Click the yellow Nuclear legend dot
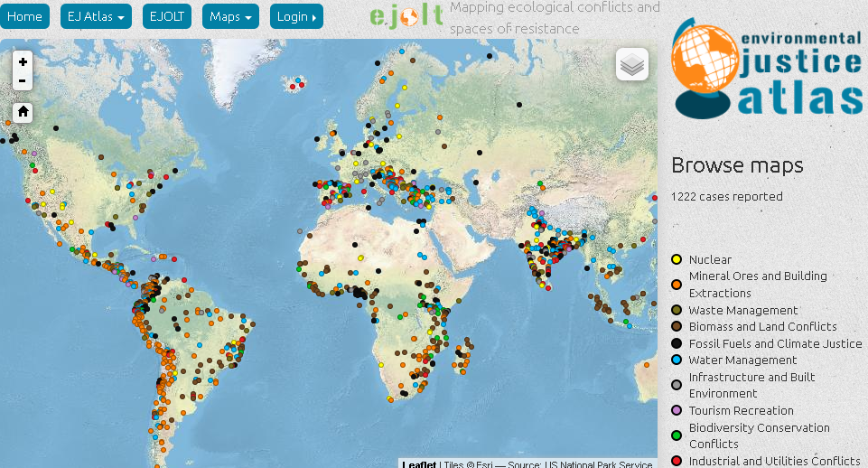Viewport: 868px width, 468px height. point(677,260)
